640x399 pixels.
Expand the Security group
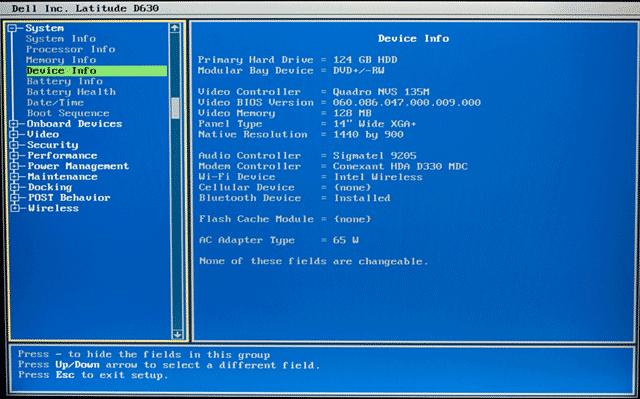(14, 145)
